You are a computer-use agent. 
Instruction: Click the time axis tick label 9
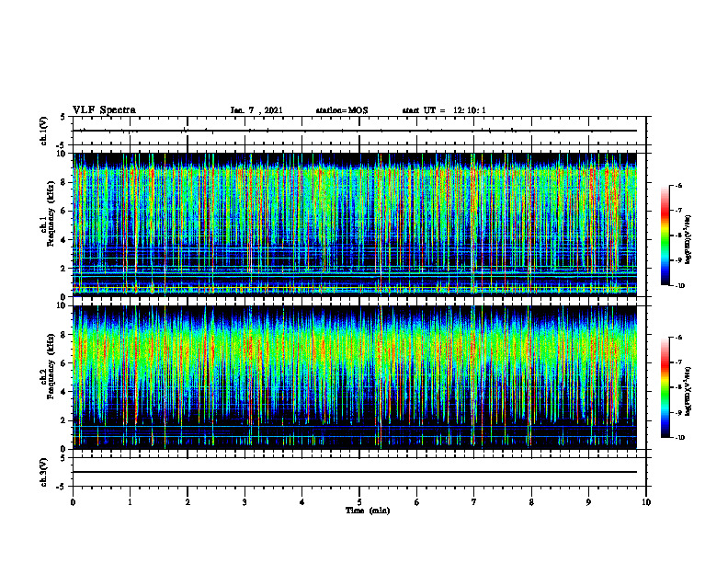tap(588, 502)
